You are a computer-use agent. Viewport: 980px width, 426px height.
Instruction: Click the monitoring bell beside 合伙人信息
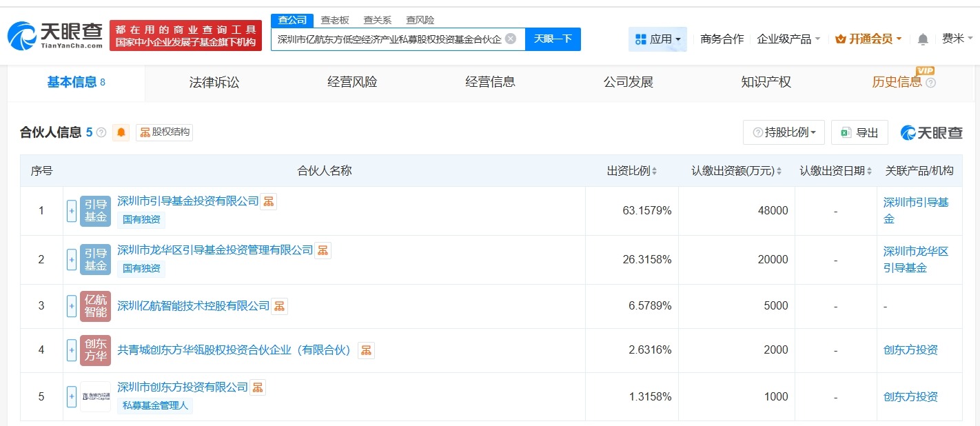121,132
